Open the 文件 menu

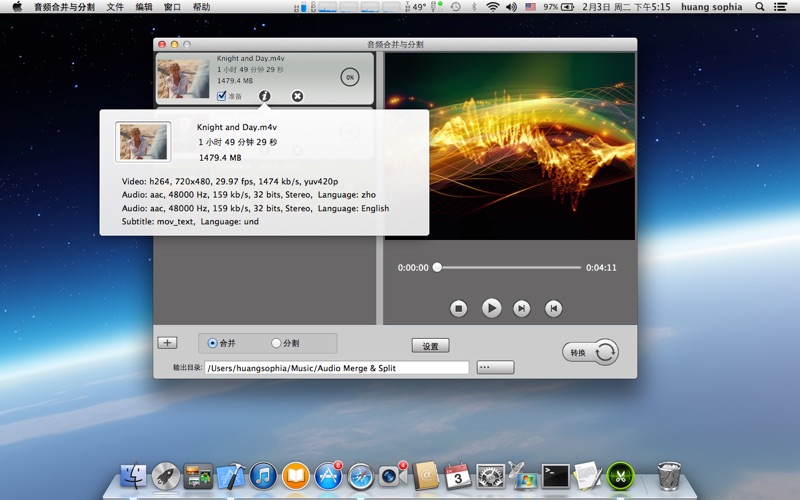tap(116, 7)
